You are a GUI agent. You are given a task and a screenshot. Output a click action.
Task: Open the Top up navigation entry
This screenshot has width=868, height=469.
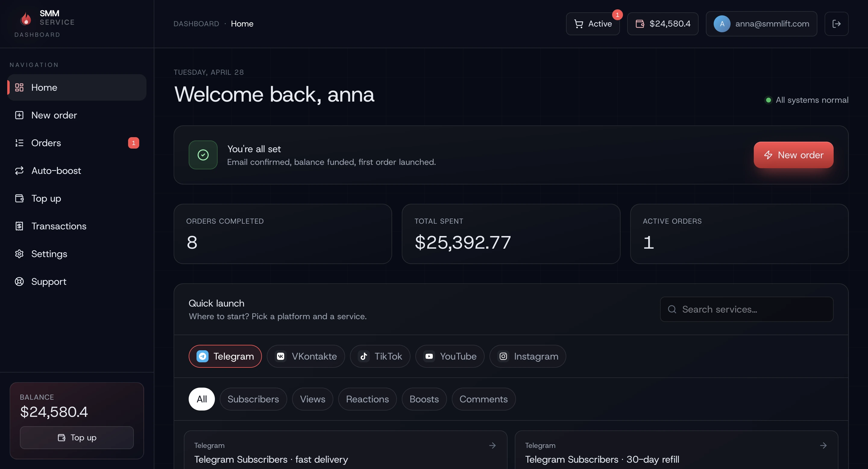coord(77,198)
